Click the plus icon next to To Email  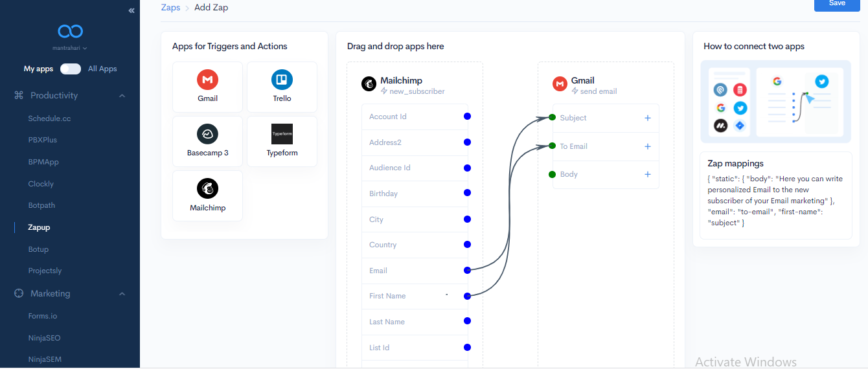click(647, 146)
